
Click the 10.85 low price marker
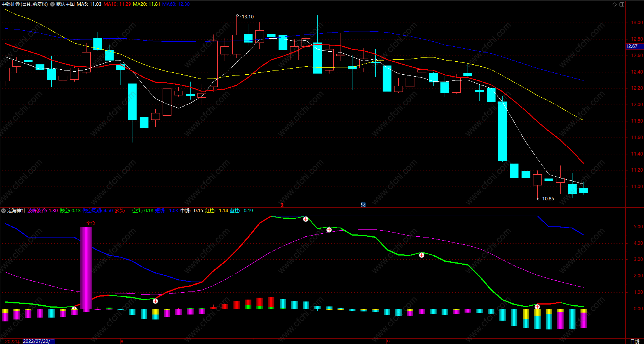pyautogui.click(x=548, y=199)
